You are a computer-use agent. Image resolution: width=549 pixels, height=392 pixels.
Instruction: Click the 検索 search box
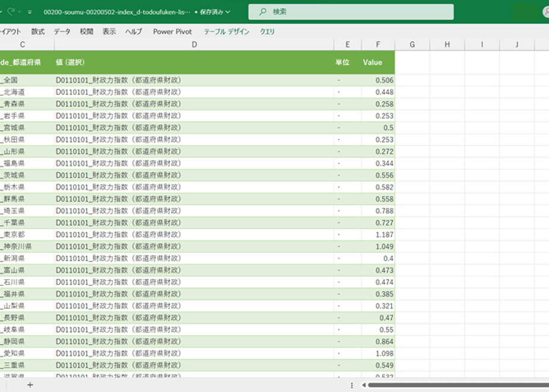[351, 11]
